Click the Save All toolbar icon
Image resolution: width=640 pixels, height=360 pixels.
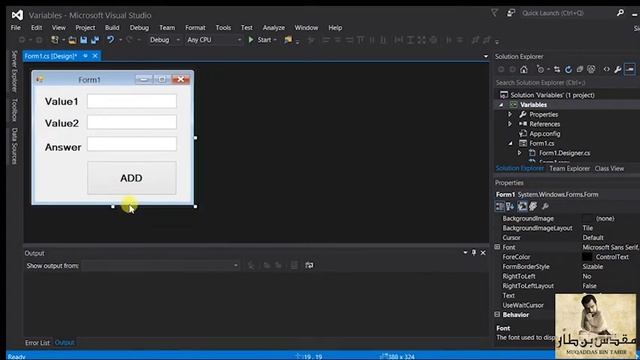(95, 40)
